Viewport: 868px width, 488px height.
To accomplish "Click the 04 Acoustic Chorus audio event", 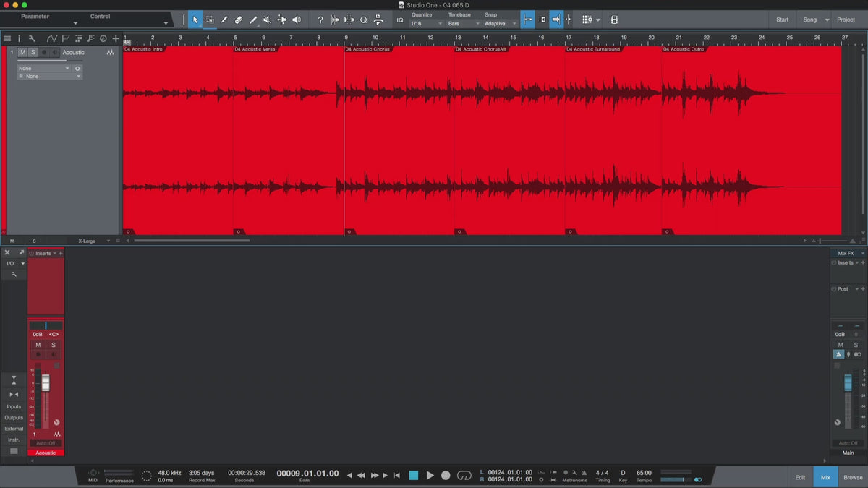I will point(399,137).
